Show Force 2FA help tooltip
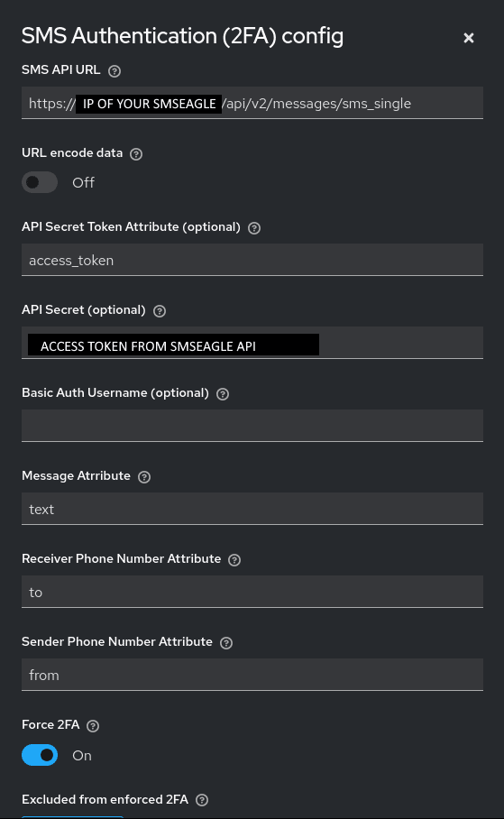Screen dimensions: 504x819 93,726
